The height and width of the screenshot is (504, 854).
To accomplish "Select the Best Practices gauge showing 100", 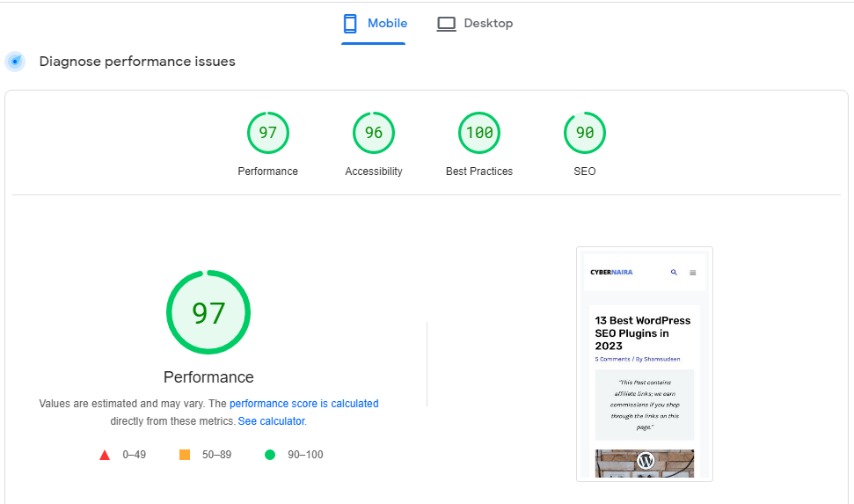I will (x=479, y=133).
